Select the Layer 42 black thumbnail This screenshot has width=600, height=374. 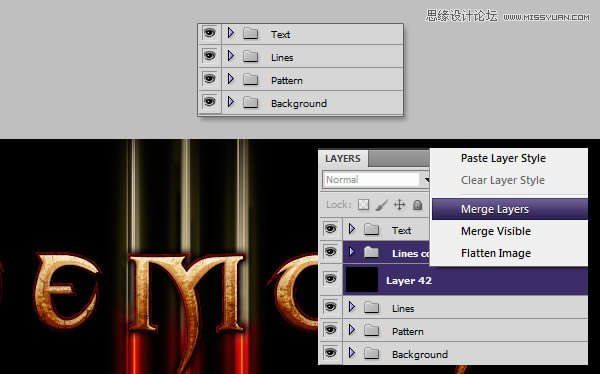[x=362, y=280]
